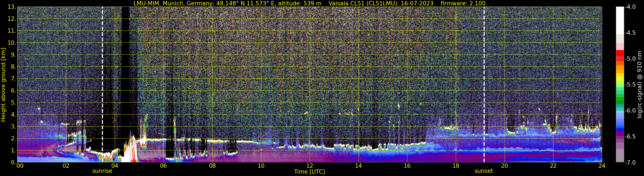Click the '6.' height axis tick label
This screenshot has height=176, width=644.
[x=13, y=91]
